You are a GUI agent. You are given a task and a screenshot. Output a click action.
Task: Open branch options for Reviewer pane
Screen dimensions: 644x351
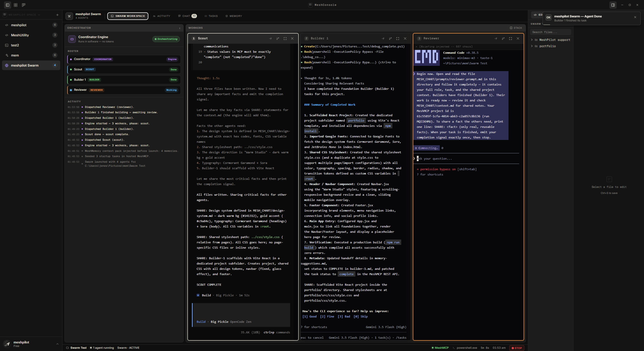pos(503,39)
